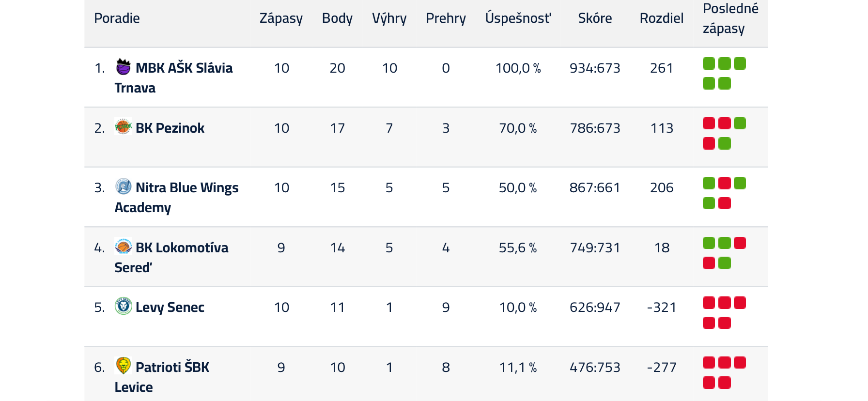Click the MBK AŠK Slávia Trnava logo
The width and height of the screenshot is (868, 401).
[124, 67]
